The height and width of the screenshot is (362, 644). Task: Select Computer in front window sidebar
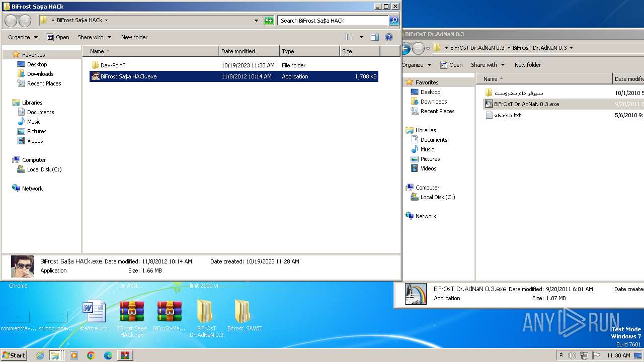(x=34, y=160)
